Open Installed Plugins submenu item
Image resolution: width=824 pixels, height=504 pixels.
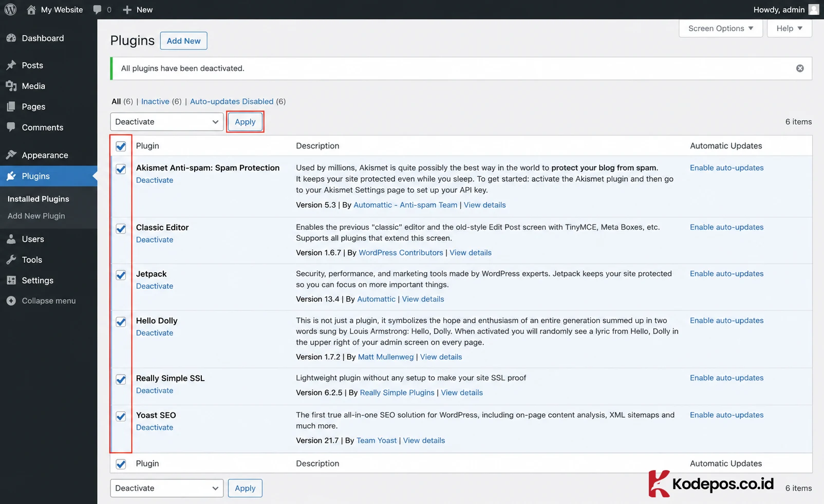(39, 199)
